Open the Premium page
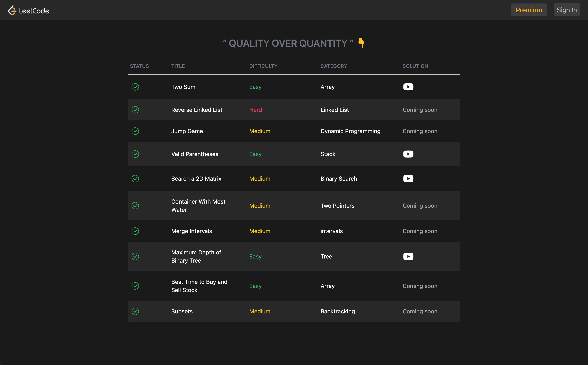588x365 pixels. pyautogui.click(x=529, y=10)
